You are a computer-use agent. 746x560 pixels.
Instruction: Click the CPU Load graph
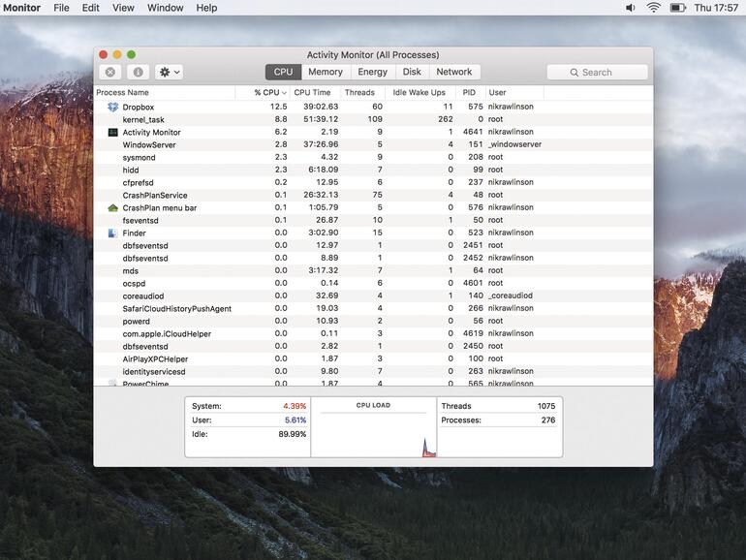373,431
